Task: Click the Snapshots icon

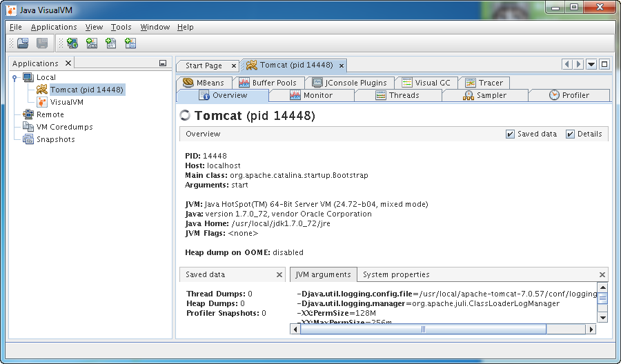Action: 28,139
